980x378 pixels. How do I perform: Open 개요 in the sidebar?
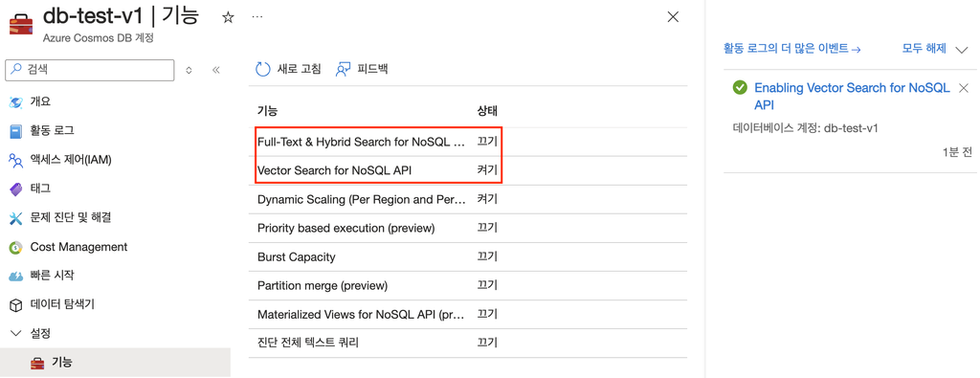[x=40, y=101]
